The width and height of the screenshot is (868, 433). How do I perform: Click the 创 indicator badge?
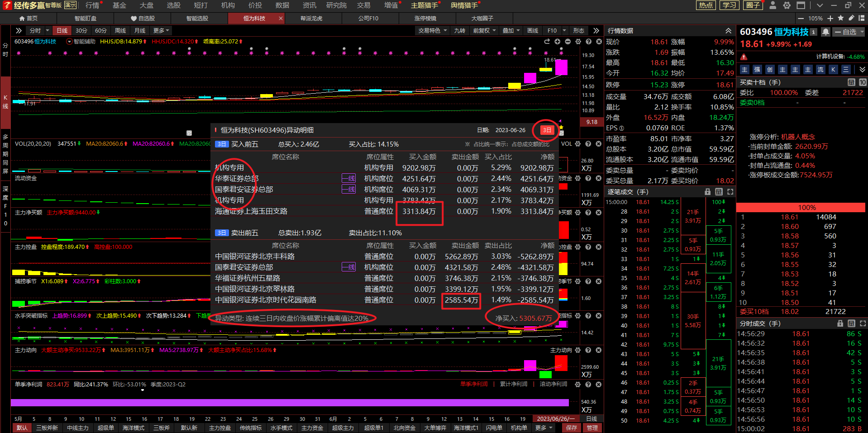pyautogui.click(x=770, y=70)
